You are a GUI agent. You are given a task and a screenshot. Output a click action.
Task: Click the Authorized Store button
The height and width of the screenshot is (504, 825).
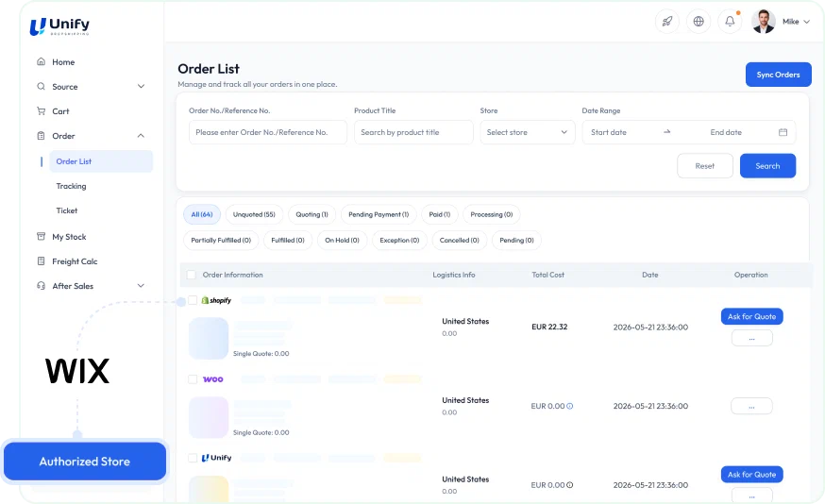(x=85, y=461)
